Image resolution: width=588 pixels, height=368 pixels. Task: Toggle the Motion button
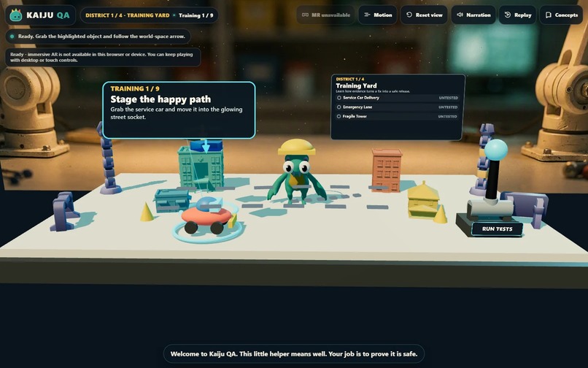coord(378,15)
